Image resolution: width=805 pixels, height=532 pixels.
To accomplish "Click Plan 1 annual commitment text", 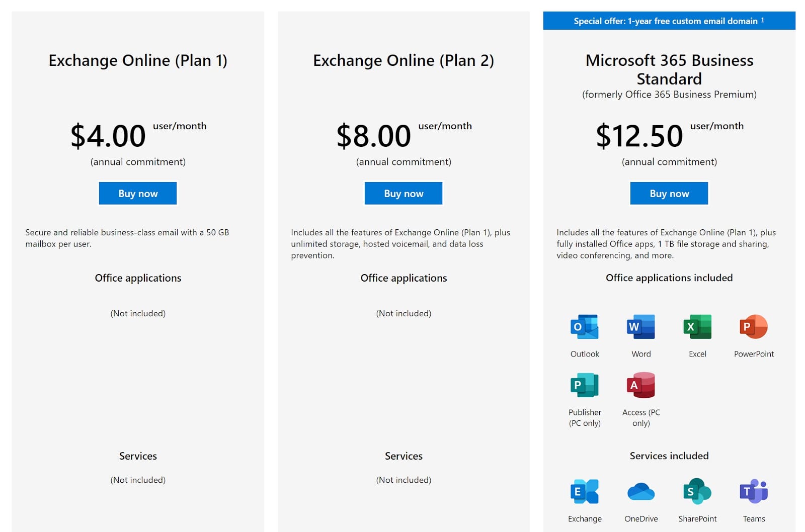I will (138, 162).
